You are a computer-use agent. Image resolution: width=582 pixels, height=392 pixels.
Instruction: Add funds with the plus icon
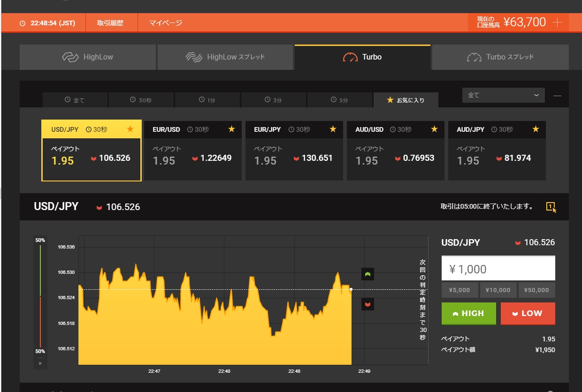coord(557,23)
